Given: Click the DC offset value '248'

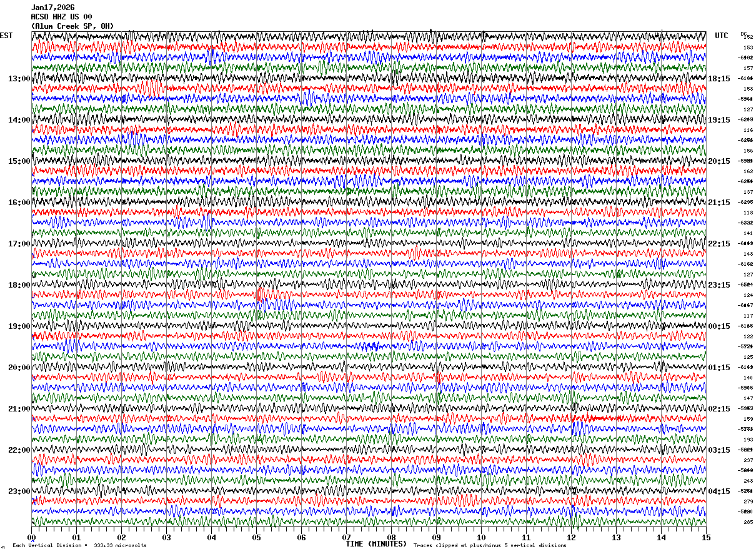Looking at the screenshot, I should click(x=748, y=481).
